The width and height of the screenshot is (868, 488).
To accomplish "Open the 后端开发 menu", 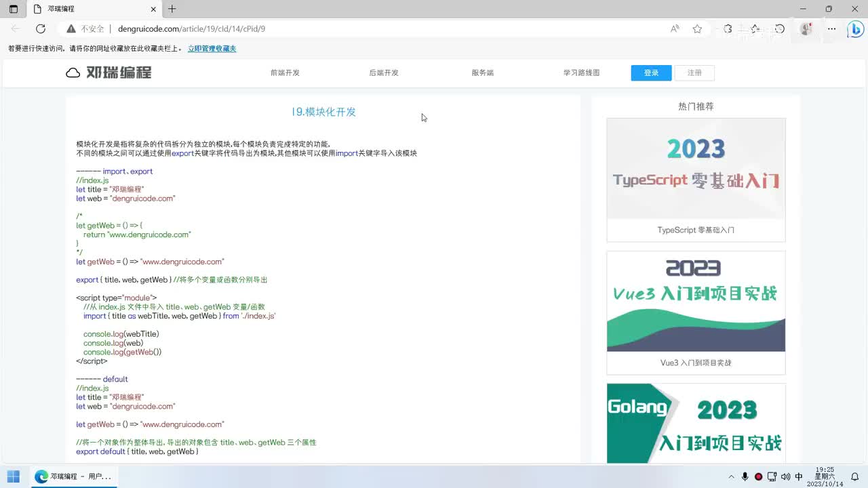I will point(384,73).
